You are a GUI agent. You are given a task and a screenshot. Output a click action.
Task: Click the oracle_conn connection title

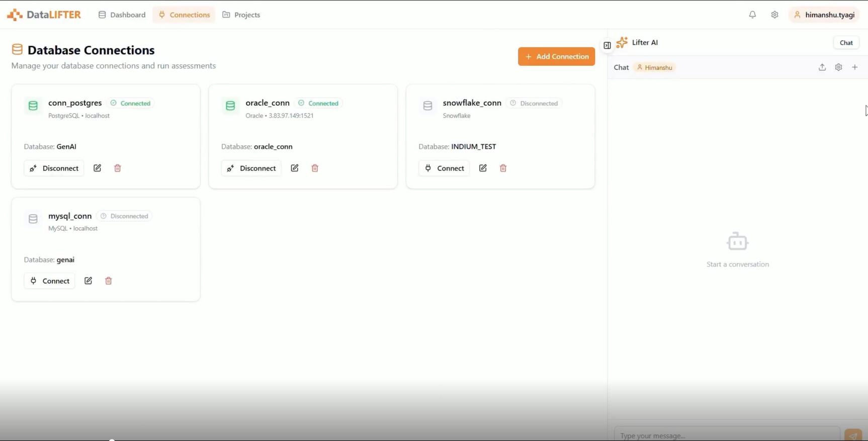point(268,103)
